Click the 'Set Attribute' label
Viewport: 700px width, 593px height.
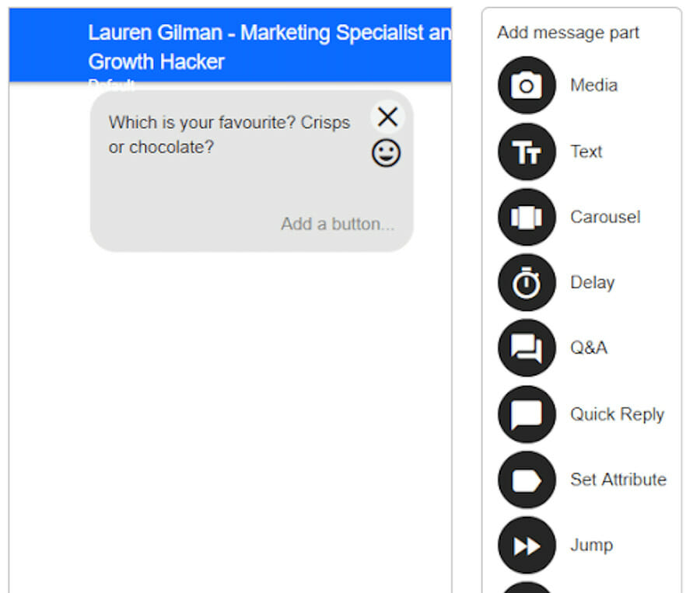pyautogui.click(x=618, y=480)
